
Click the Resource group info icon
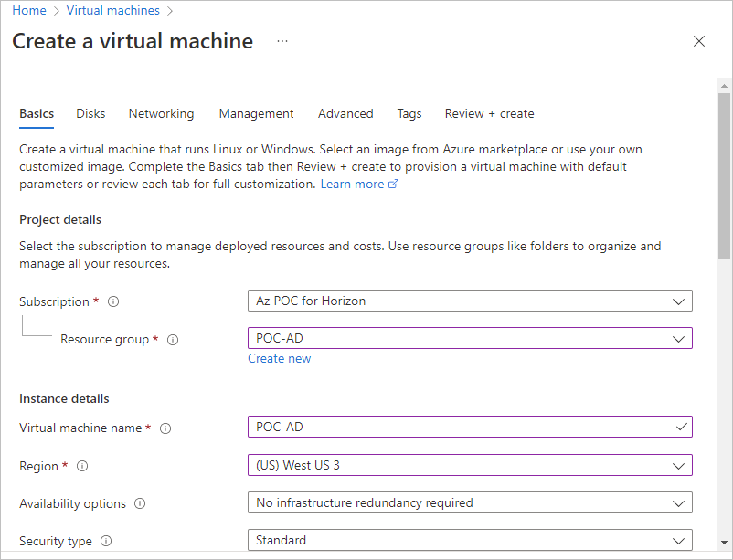(173, 340)
